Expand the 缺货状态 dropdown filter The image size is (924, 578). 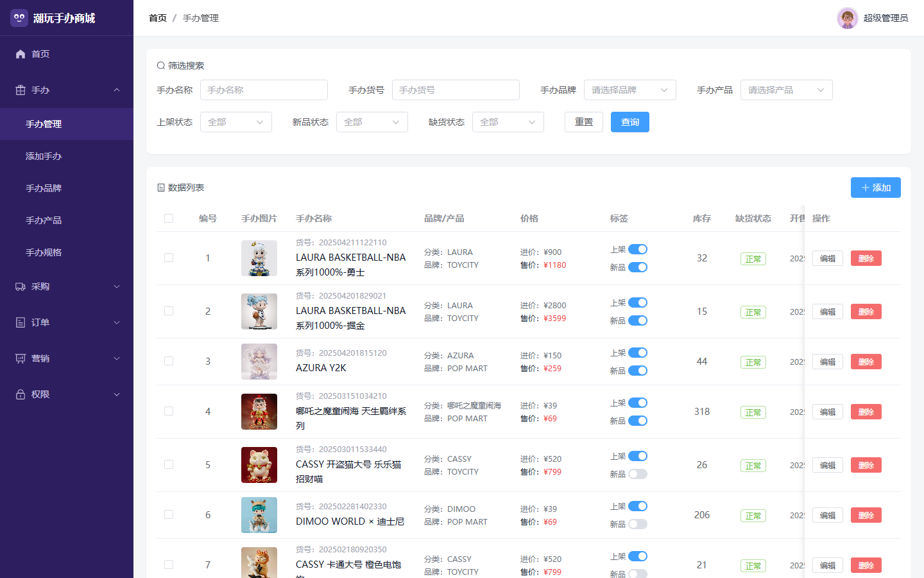coord(508,122)
